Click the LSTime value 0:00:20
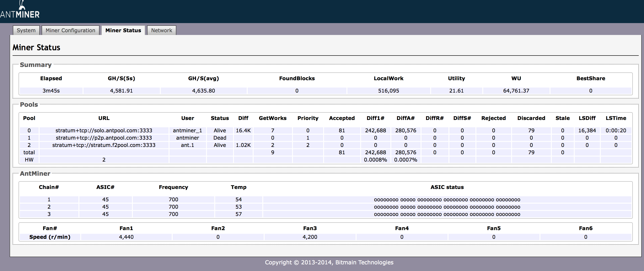644x271 pixels. (x=616, y=130)
